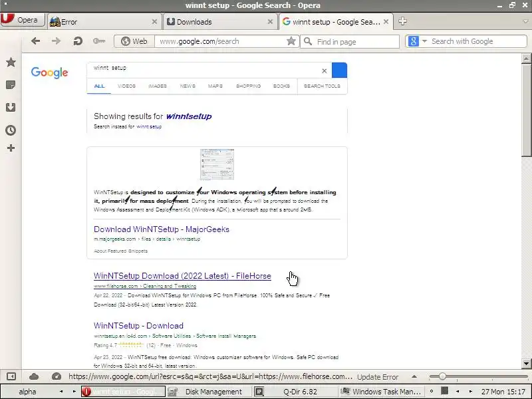The width and height of the screenshot is (532, 399).
Task: Bookmark this page with the star icon
Action: point(291,41)
